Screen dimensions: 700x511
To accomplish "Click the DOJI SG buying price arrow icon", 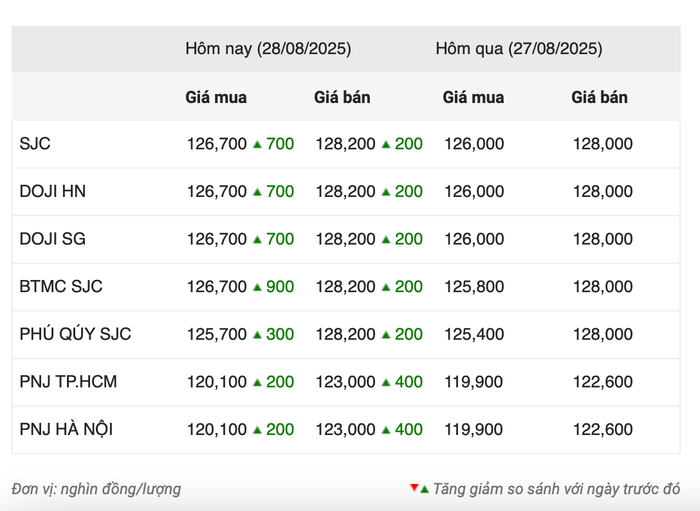I will (257, 239).
